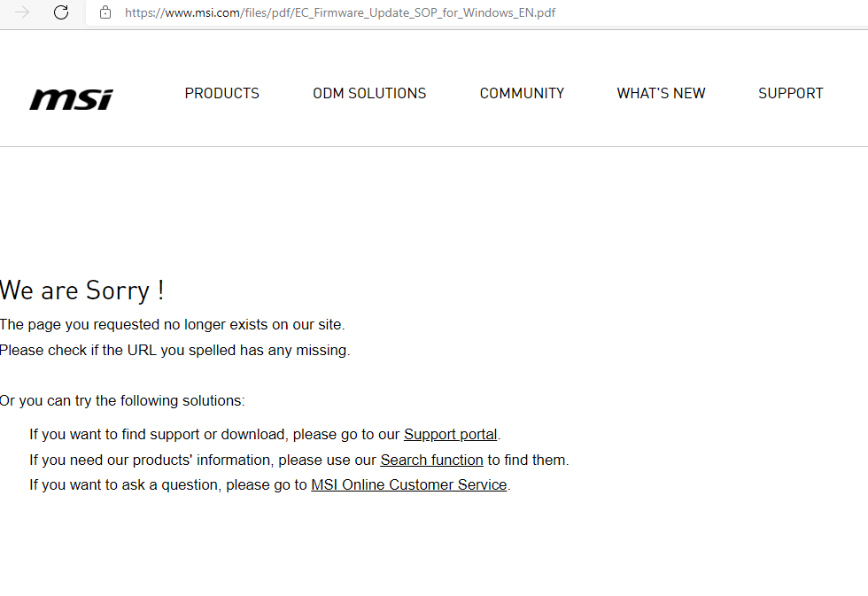The width and height of the screenshot is (868, 596).
Task: Click 'The page you requested no longer exists' text
Action: pos(172,324)
